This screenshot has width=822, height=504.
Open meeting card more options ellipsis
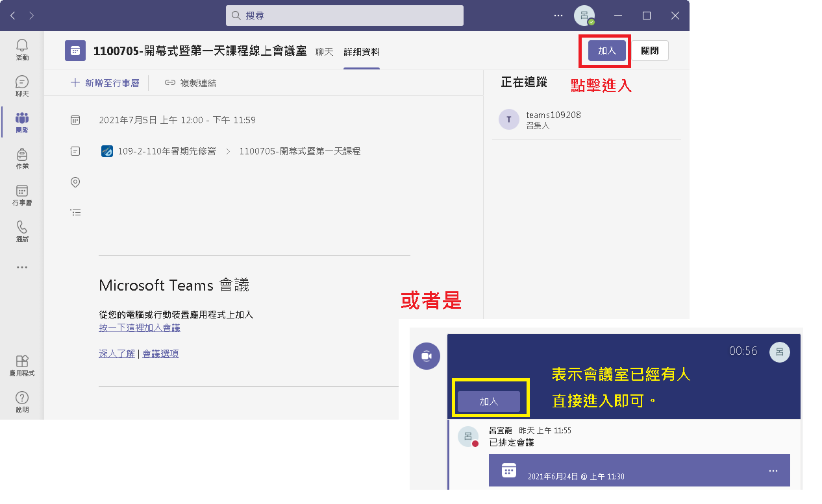773,470
